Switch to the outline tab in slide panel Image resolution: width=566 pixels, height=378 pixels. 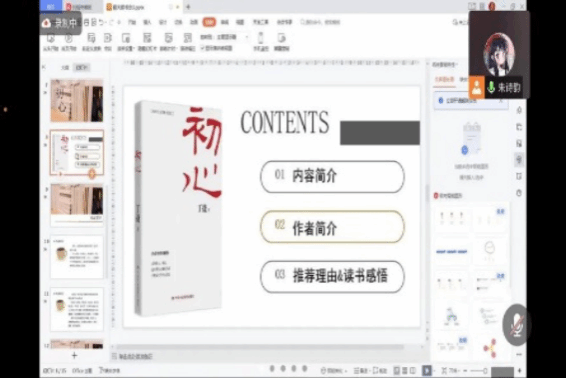pos(65,68)
